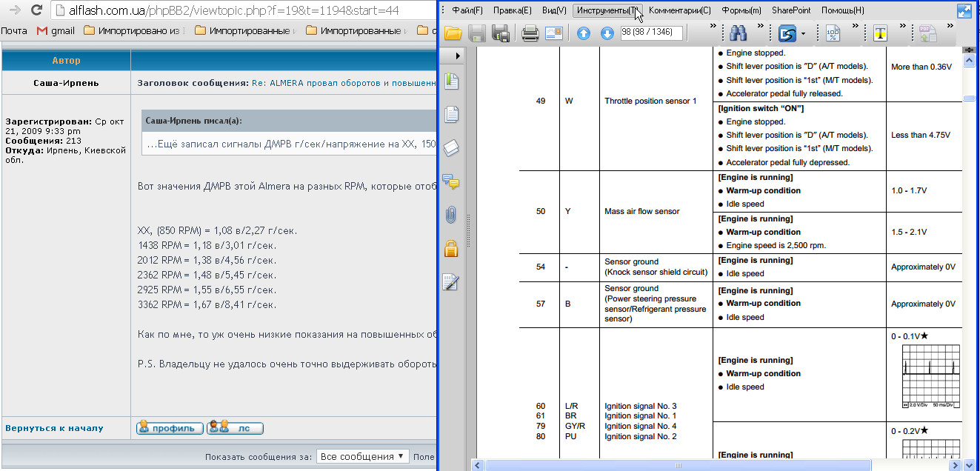Go to next page with down arrow
Screen dimensions: 980x471
(607, 33)
